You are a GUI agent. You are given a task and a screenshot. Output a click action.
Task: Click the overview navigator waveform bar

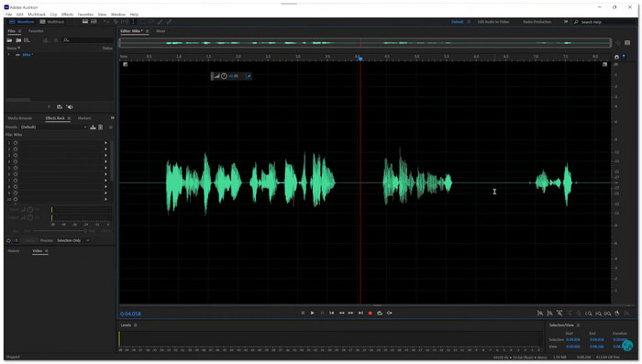pos(365,42)
